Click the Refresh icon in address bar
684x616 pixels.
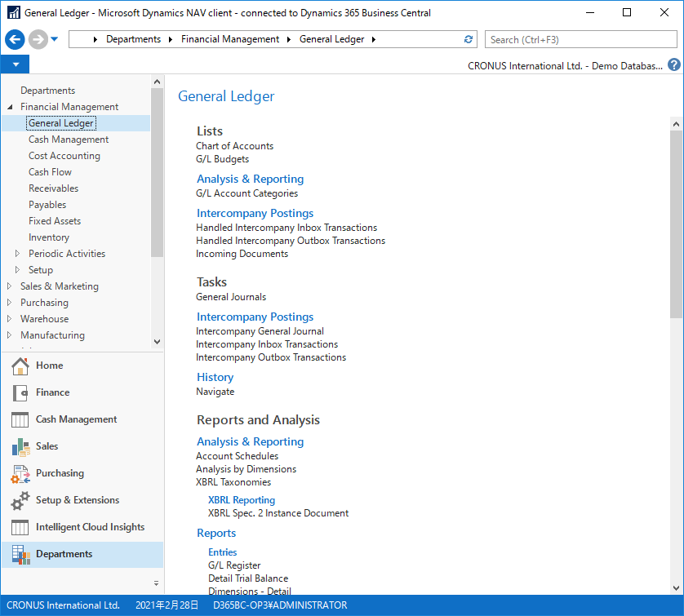pyautogui.click(x=468, y=39)
